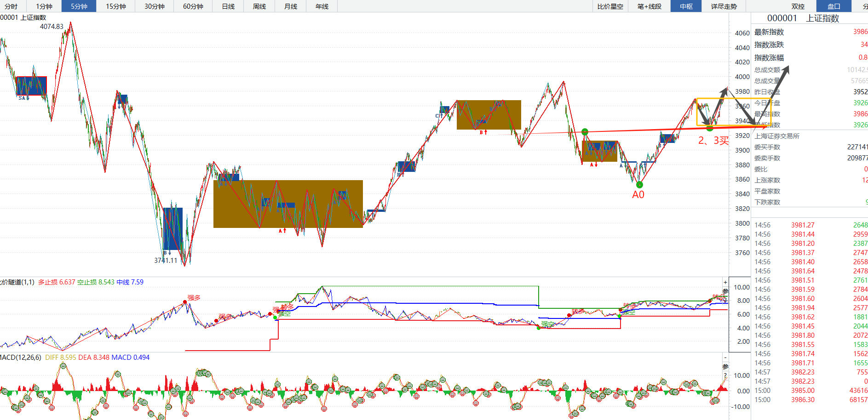868x420 pixels.
Task: Open 参 parameter settings for the MACD indicator
Action: pos(725,366)
